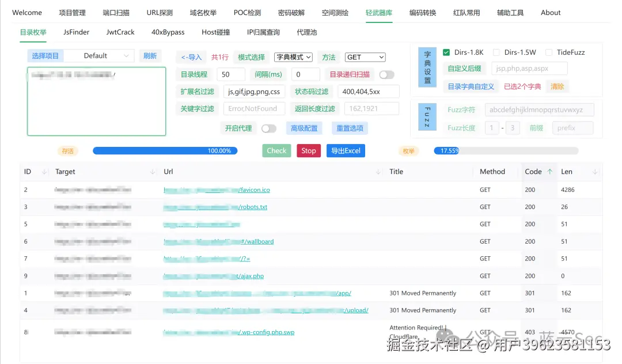Click the orange 清除 clear link
Viewport: 622px width, 364px height.
pyautogui.click(x=557, y=86)
